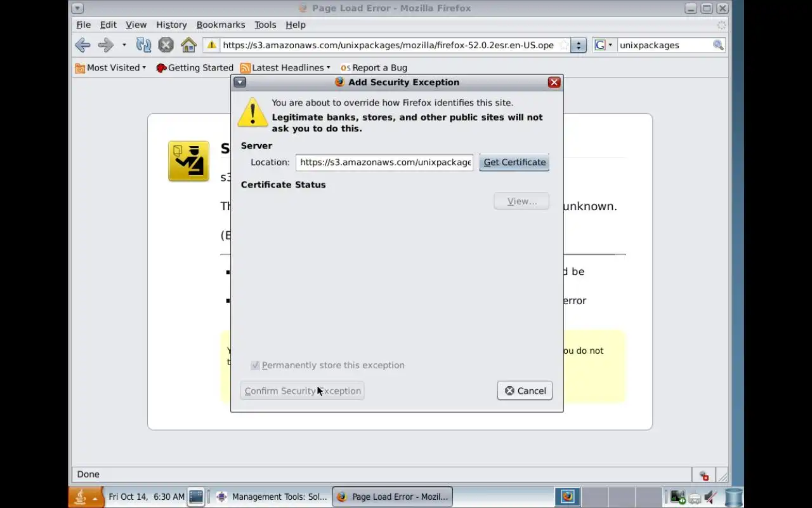
Task: Select the Page Load Error taskbar entry
Action: (x=393, y=497)
